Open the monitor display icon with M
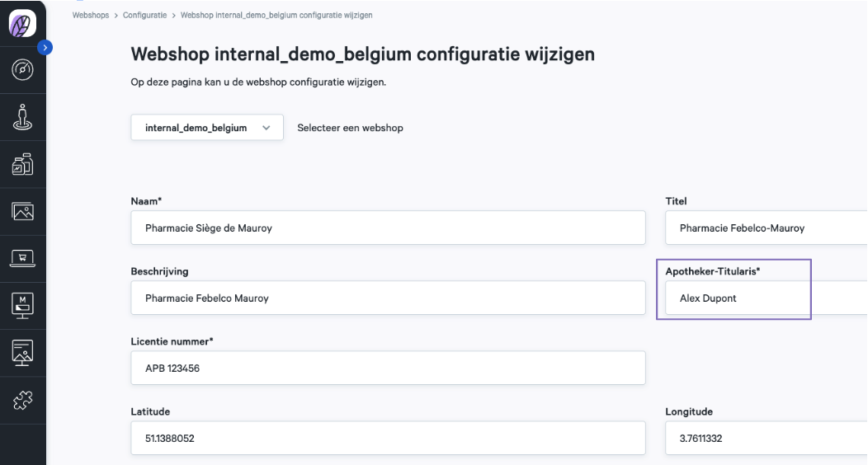This screenshot has height=465, width=868. pyautogui.click(x=23, y=306)
